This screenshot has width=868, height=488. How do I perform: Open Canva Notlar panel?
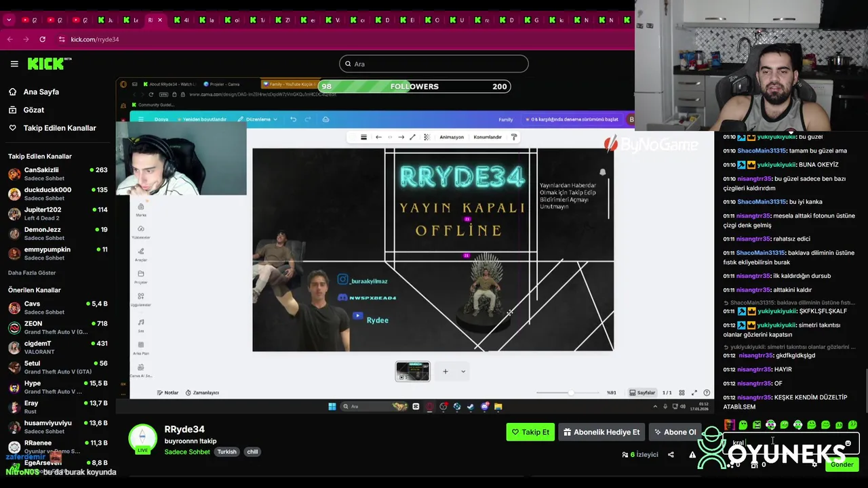pos(167,392)
